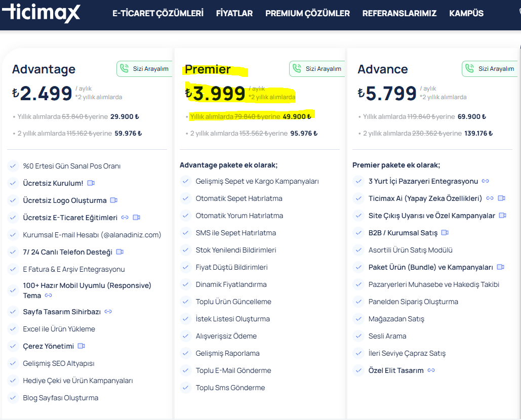This screenshot has height=420, width=521.
Task: Click the highlighted 49.900 ₺ yearly price
Action: pos(297,116)
